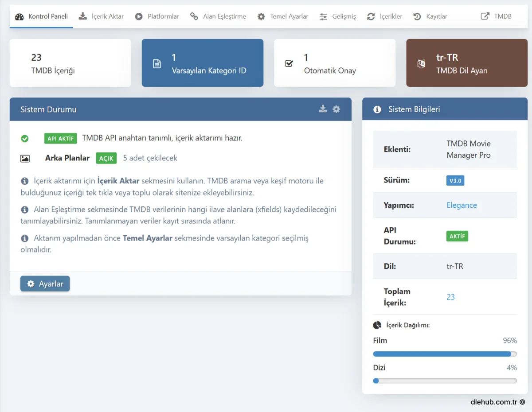
Task: Switch to the Alan Eşleştirme tab
Action: pos(218,16)
